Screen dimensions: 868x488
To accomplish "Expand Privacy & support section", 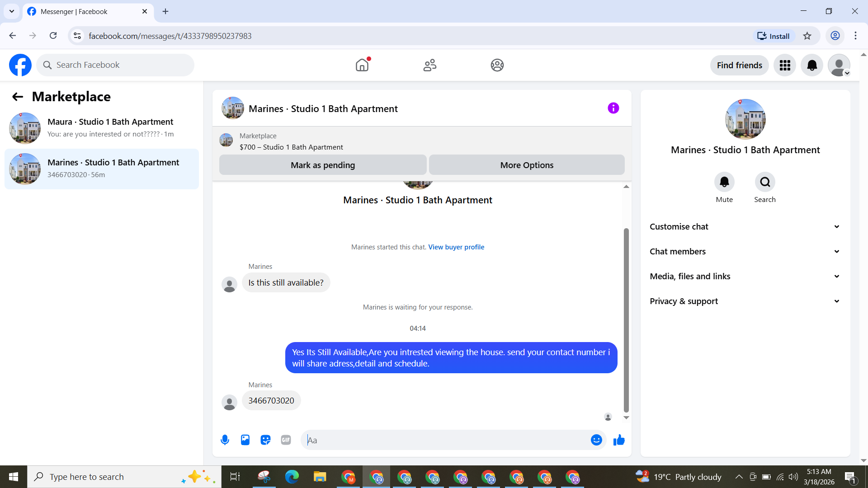I will tap(745, 301).
